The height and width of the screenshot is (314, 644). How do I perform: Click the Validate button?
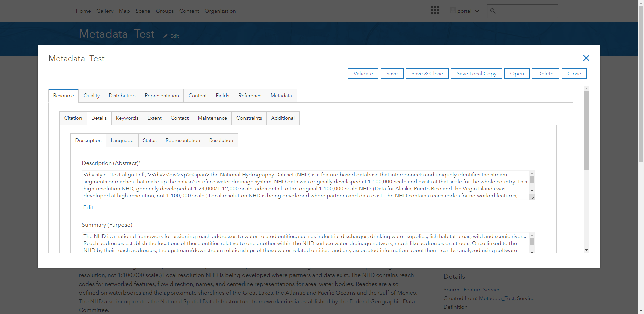[x=363, y=74]
